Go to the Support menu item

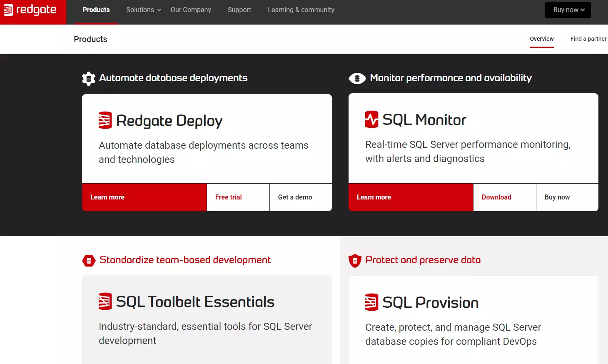point(239,10)
